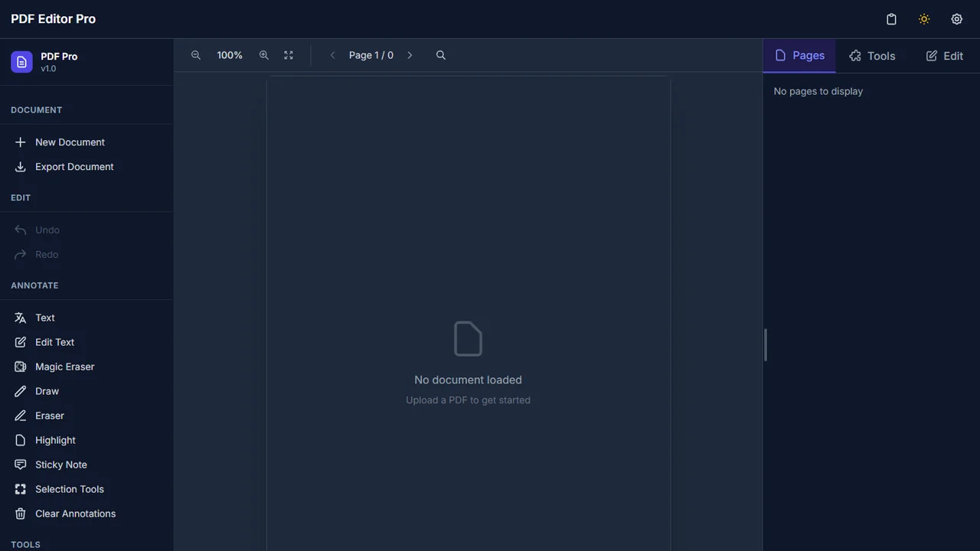Switch to the Pages tab
This screenshot has width=980, height=551.
pyautogui.click(x=799, y=56)
